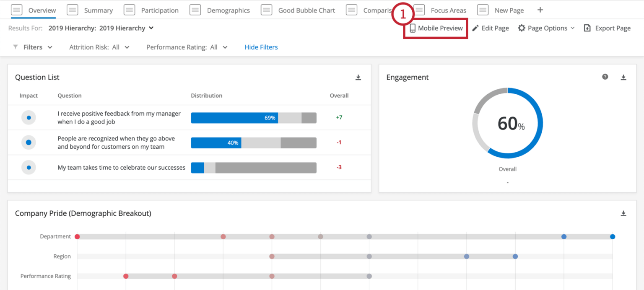
Task: Toggle impact dot for positive feedback question
Action: point(29,118)
